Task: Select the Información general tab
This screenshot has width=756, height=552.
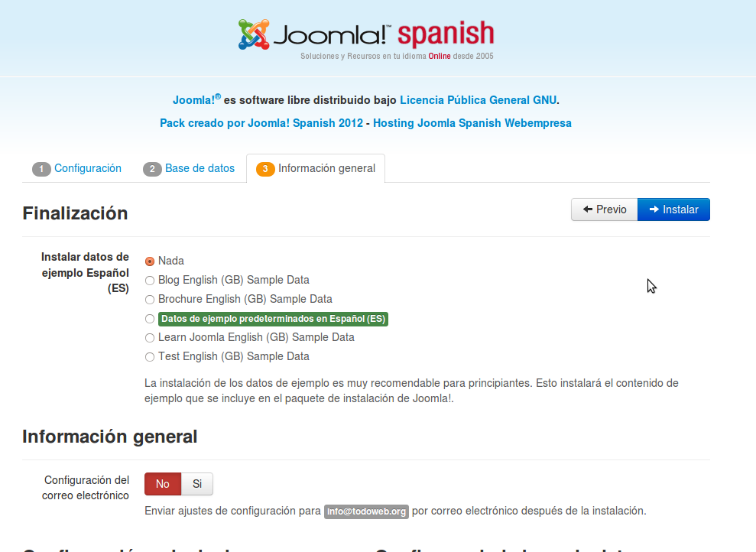Action: (326, 168)
